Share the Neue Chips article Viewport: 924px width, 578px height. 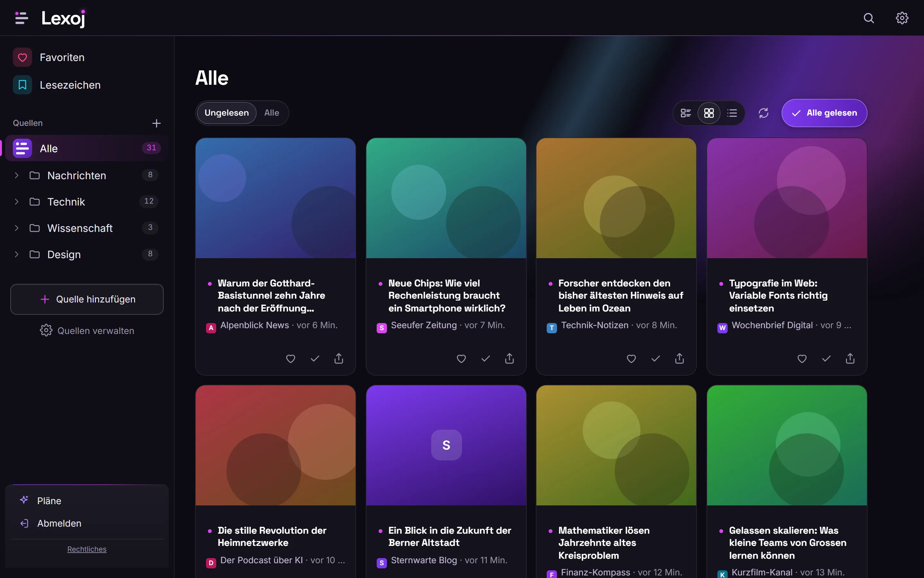509,359
